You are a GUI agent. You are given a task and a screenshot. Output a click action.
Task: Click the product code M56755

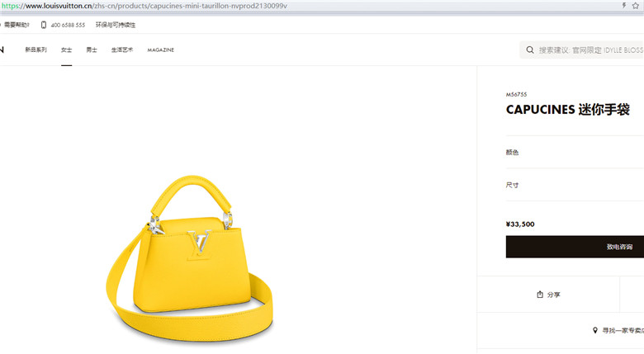pyautogui.click(x=516, y=94)
